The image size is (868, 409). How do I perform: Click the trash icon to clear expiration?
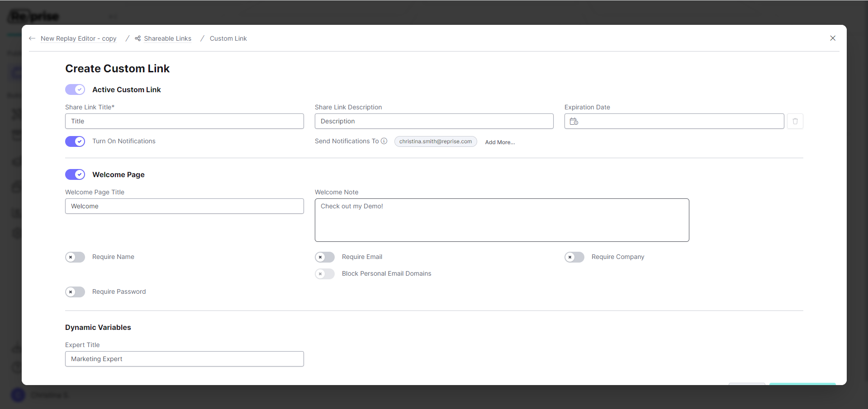coord(795,121)
